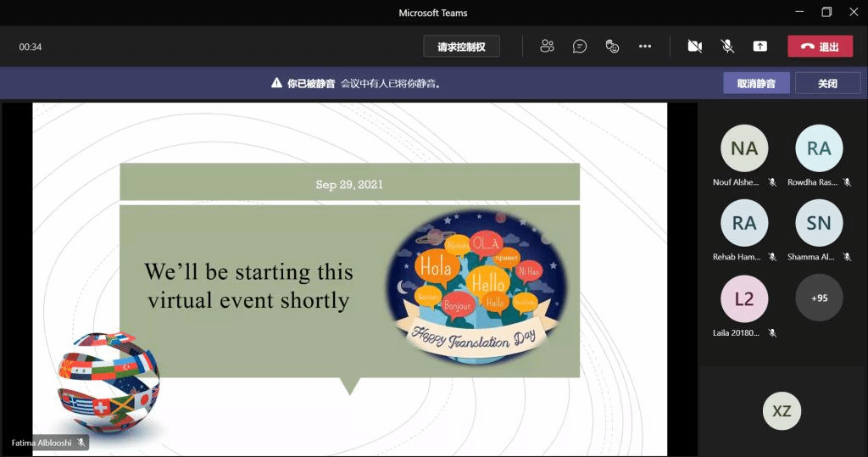Select the SN avatar of Shamma Al...
The image size is (868, 457).
tap(819, 223)
